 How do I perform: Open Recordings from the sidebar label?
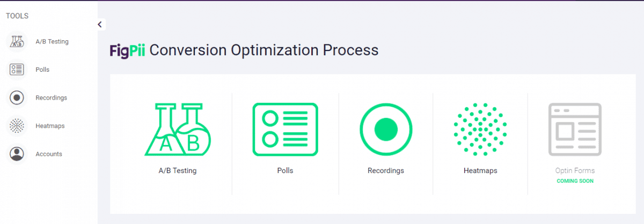[x=51, y=98]
